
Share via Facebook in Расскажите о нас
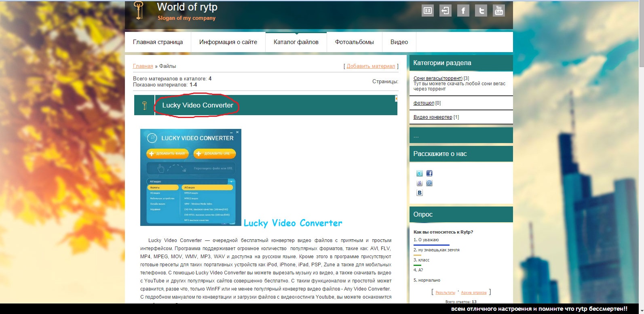tap(429, 173)
